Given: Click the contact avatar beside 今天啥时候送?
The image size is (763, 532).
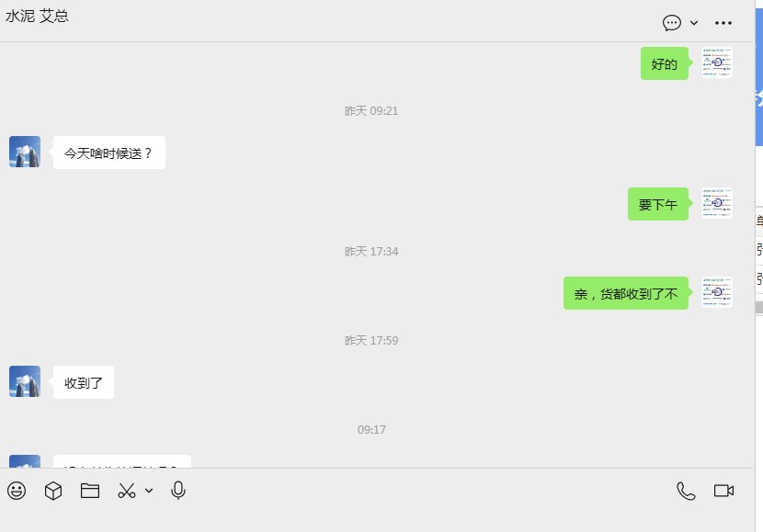Looking at the screenshot, I should tap(25, 152).
